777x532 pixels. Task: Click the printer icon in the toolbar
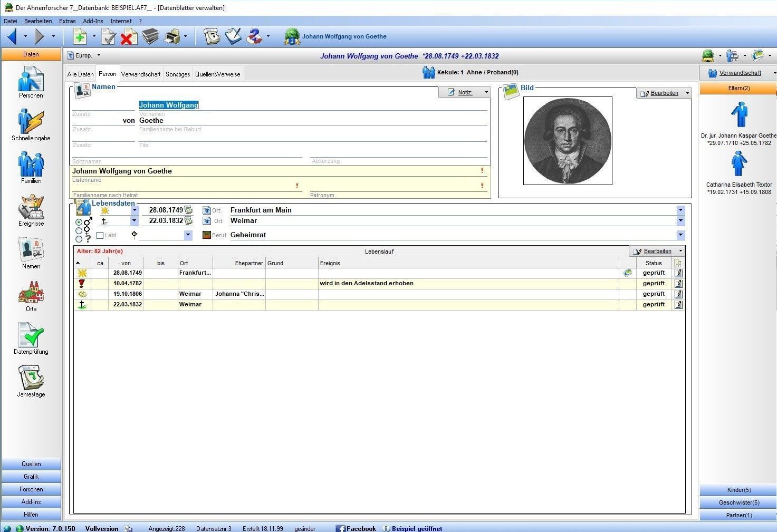[x=171, y=37]
